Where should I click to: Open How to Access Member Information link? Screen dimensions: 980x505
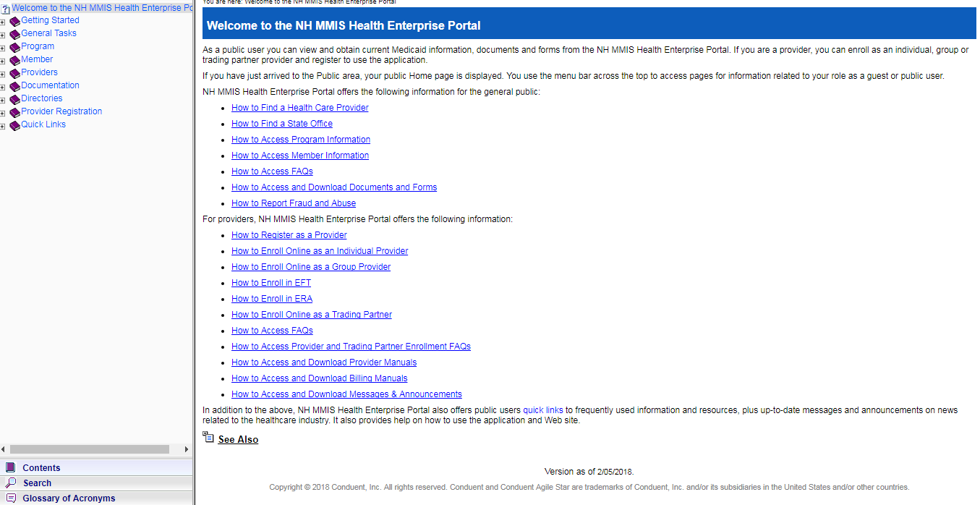[300, 156]
